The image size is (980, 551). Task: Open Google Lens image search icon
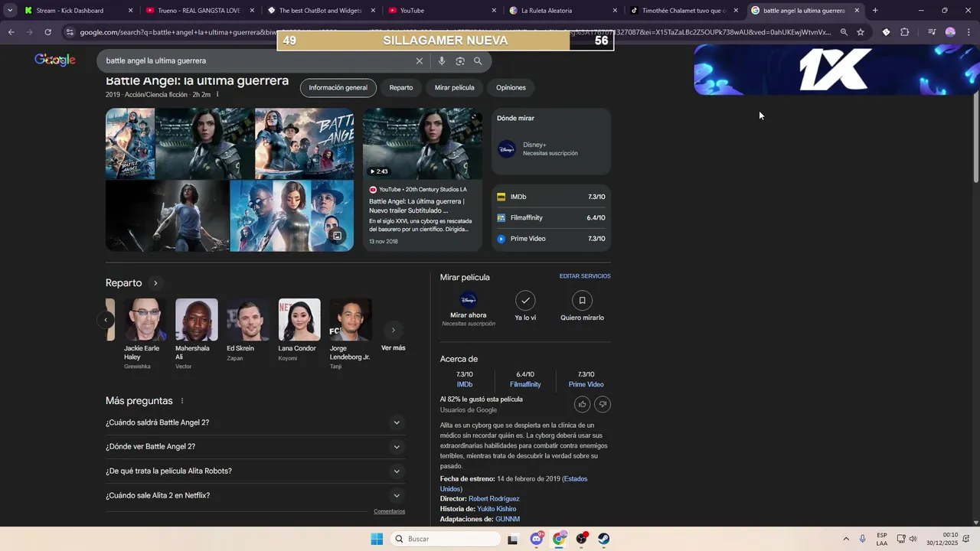[x=460, y=60]
